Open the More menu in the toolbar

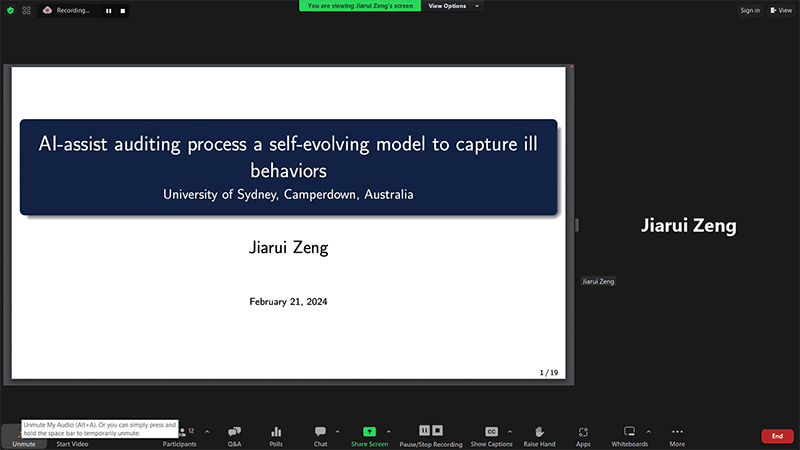click(677, 435)
